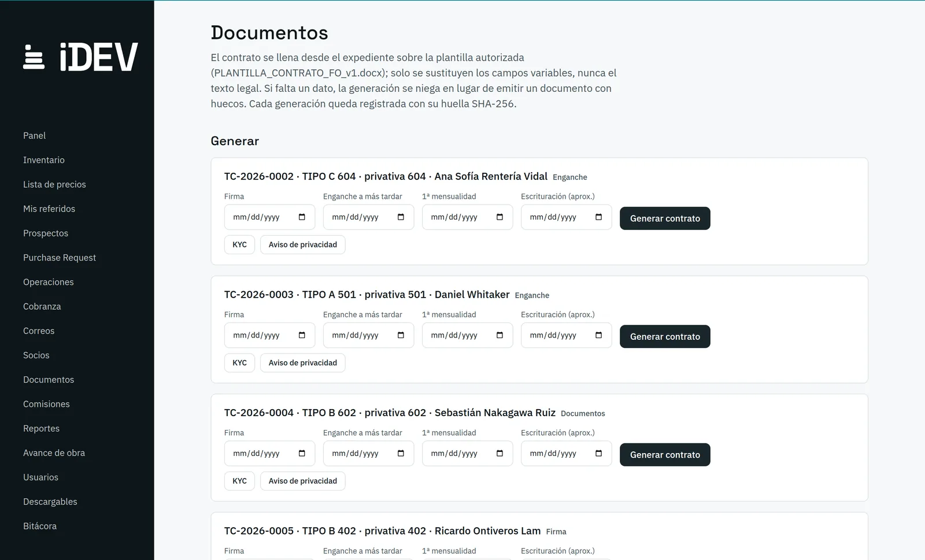Generate contract for Sebastián Nakagawa Ruiz
925x560 pixels.
click(x=665, y=455)
